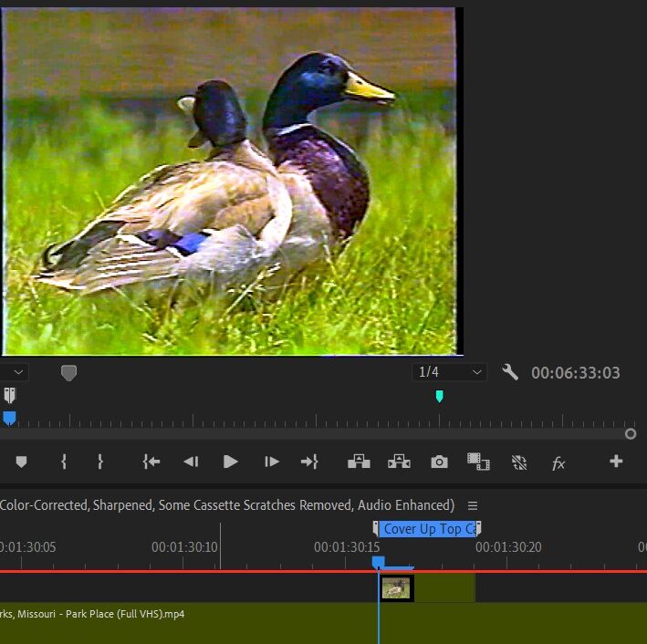
Task: Click ruler at 00:01:30:15
Action: click(347, 547)
